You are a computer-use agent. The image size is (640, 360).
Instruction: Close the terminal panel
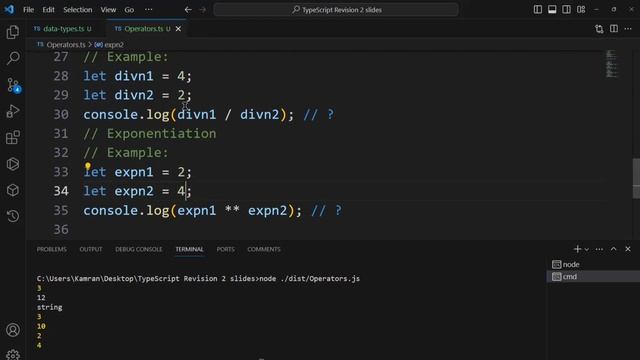tap(628, 249)
